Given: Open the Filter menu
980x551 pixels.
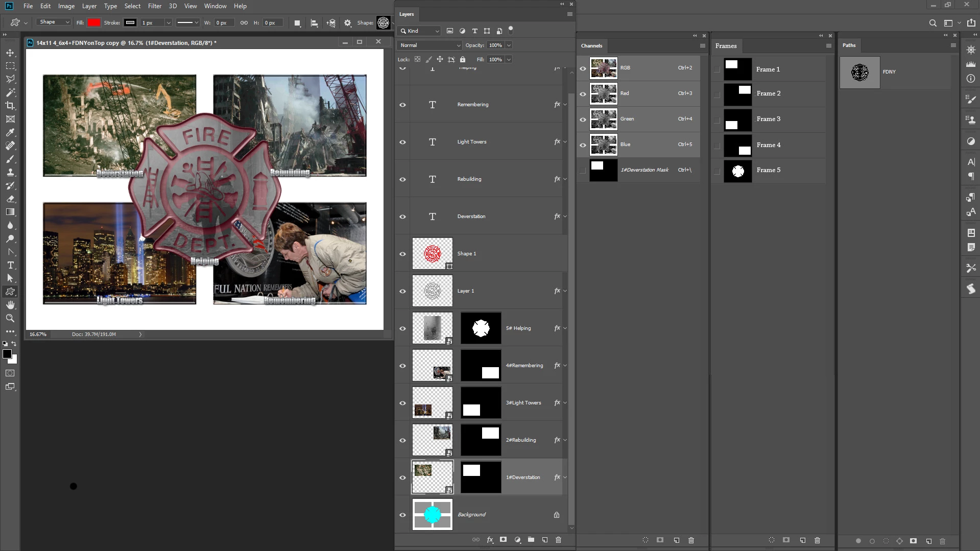Looking at the screenshot, I should click(154, 6).
